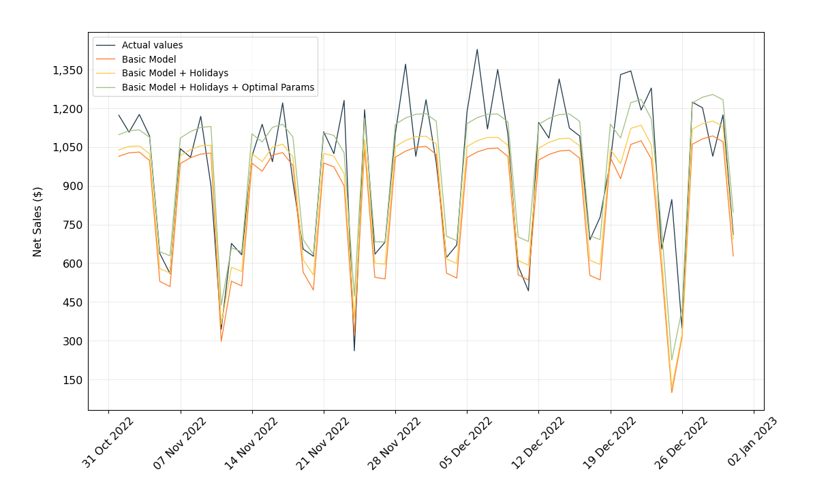Click the yellow legend line swatch
The width and height of the screenshot is (813, 504).
coord(106,74)
